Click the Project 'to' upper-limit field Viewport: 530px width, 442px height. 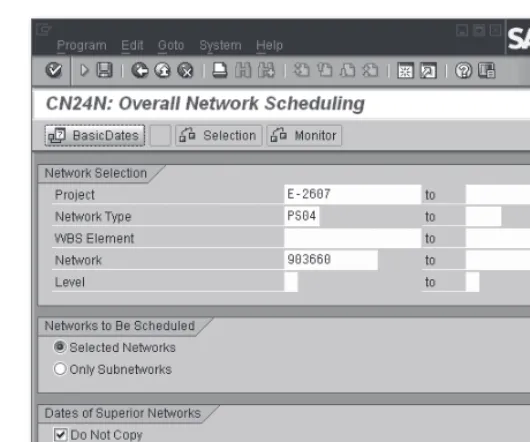498,194
